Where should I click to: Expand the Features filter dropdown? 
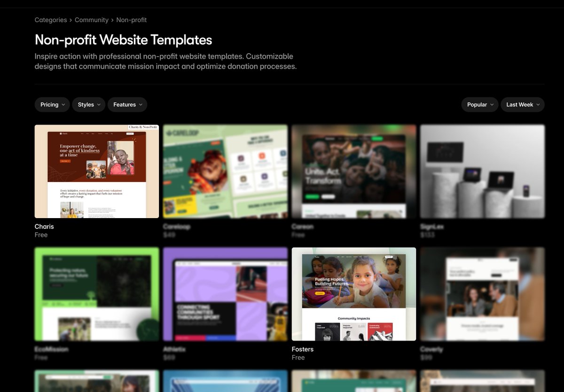127,105
